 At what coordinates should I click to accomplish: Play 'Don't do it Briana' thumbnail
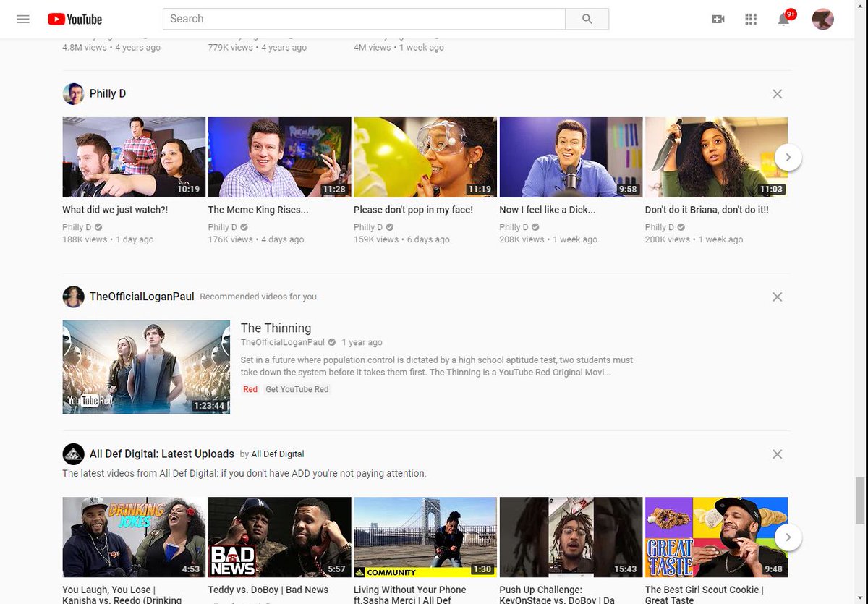coord(717,157)
